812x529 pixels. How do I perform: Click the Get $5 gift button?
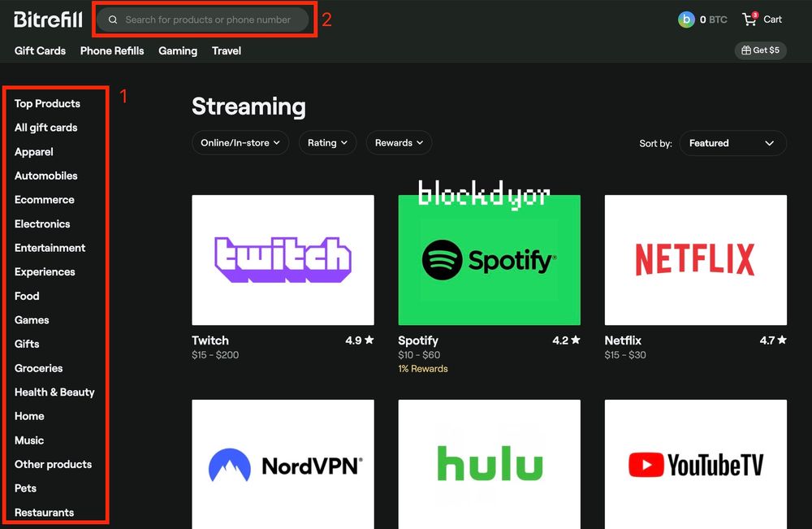[x=760, y=50]
